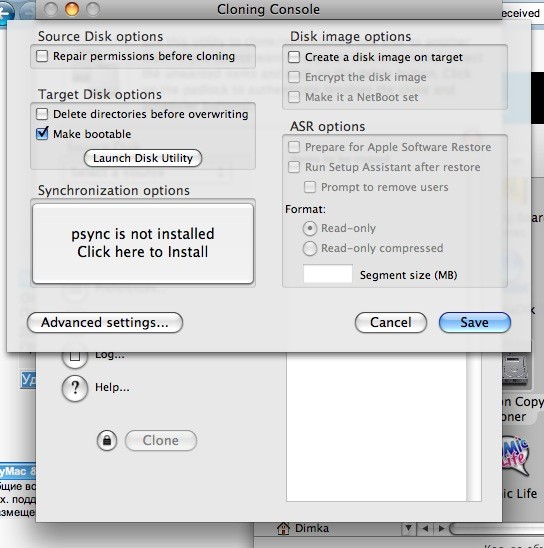Toggle Run Setup Assistant after restore

click(294, 167)
